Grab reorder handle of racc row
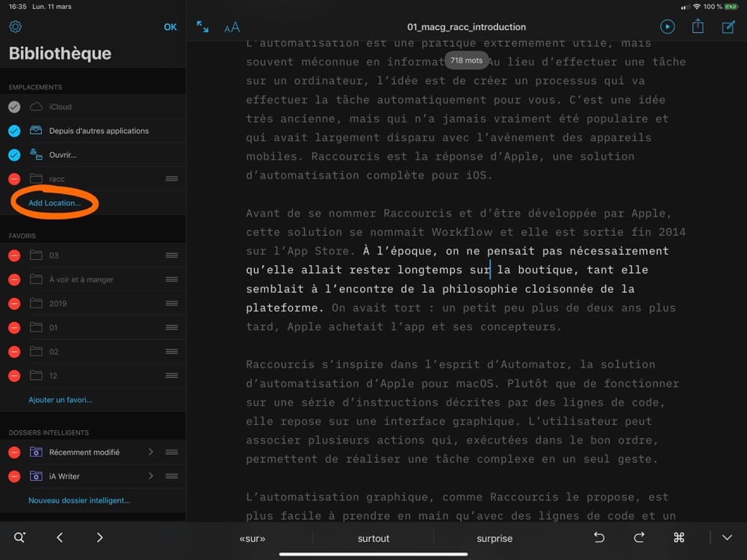Screen dimensions: 747x560 point(172,178)
